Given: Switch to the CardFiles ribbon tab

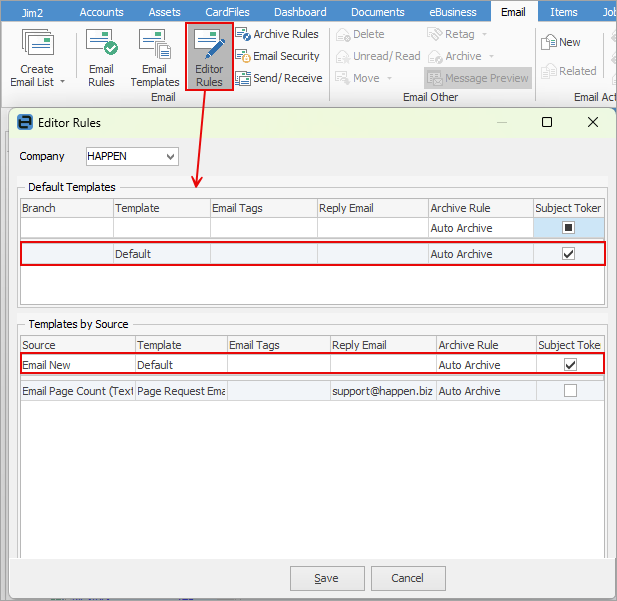Looking at the screenshot, I should pos(227,12).
